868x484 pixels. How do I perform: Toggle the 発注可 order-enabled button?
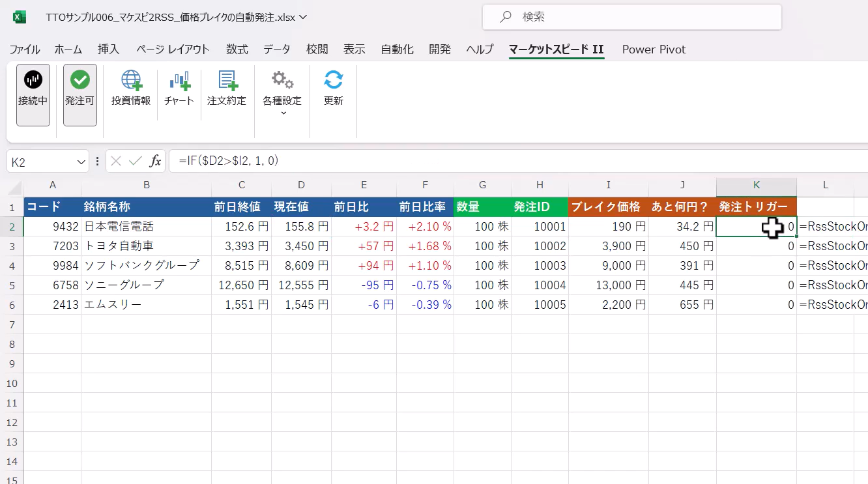point(80,94)
